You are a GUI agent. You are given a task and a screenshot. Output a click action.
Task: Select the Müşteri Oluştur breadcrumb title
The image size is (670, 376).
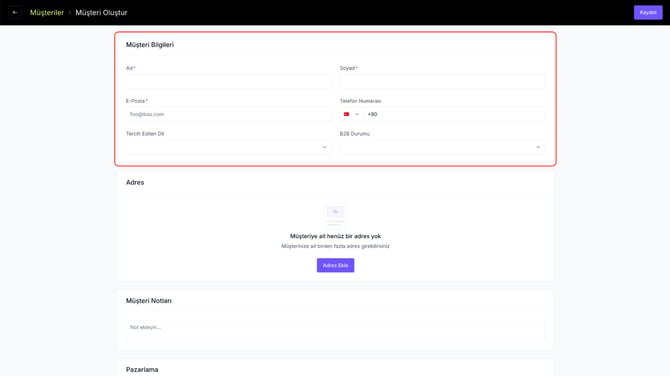click(101, 12)
